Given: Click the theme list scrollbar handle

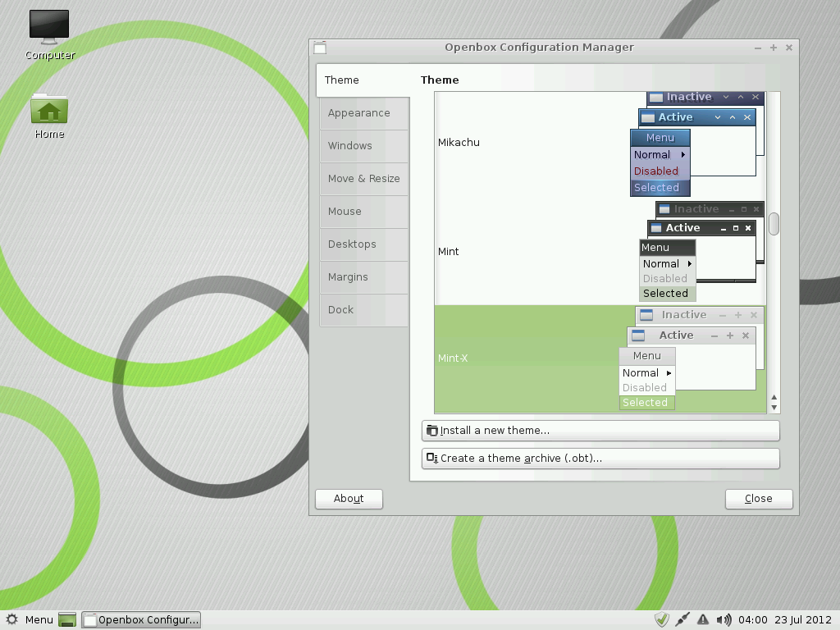Looking at the screenshot, I should click(x=774, y=224).
